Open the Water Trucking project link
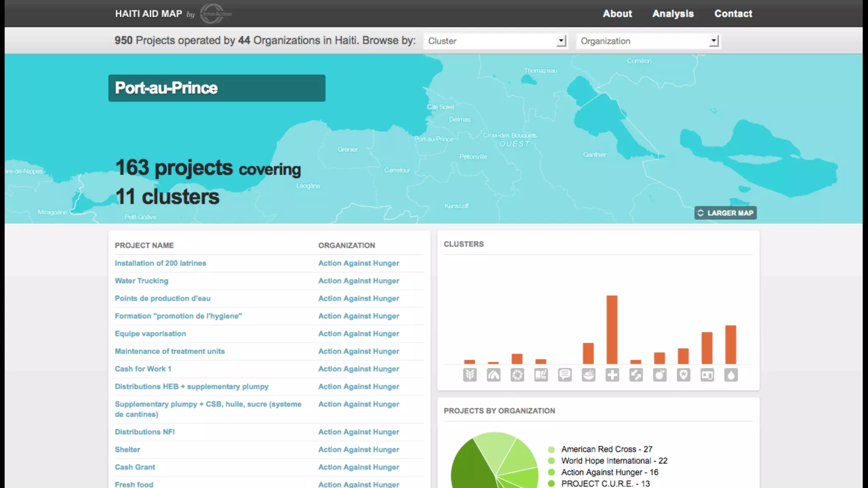 [x=142, y=281]
